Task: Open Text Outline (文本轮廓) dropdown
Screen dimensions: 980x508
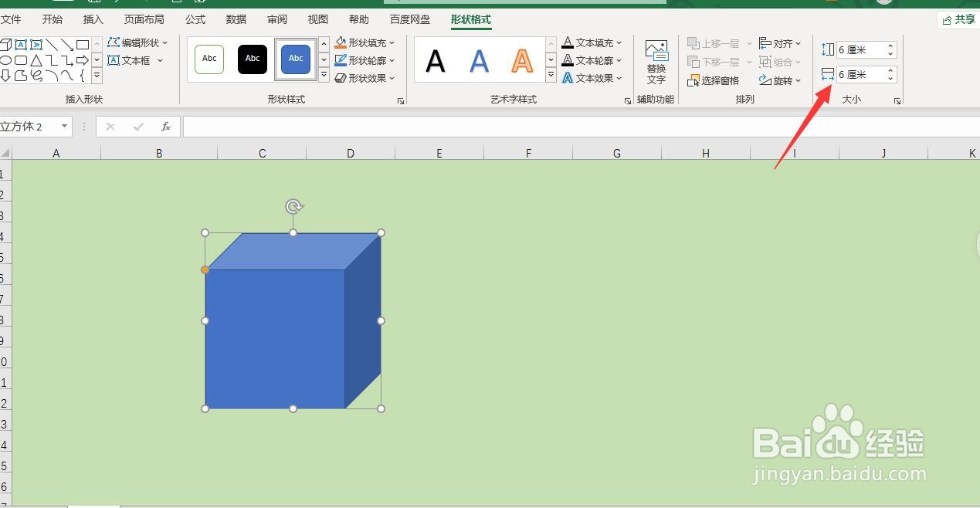Action: click(592, 60)
